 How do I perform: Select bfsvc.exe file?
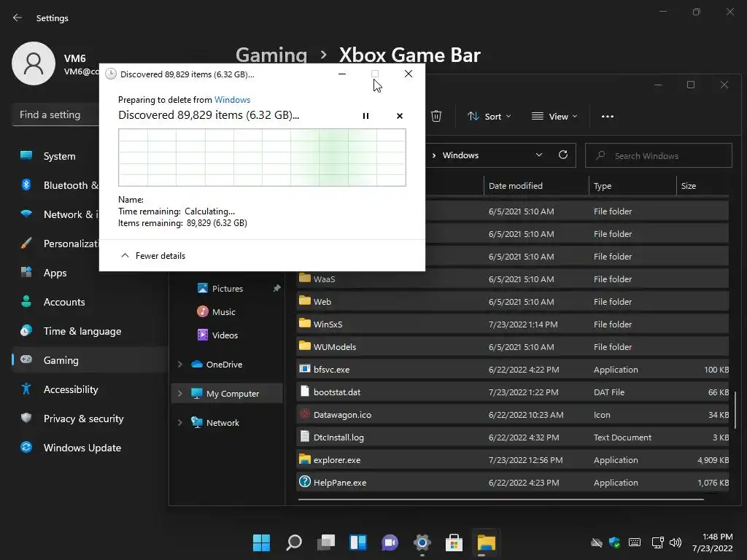click(x=512, y=370)
